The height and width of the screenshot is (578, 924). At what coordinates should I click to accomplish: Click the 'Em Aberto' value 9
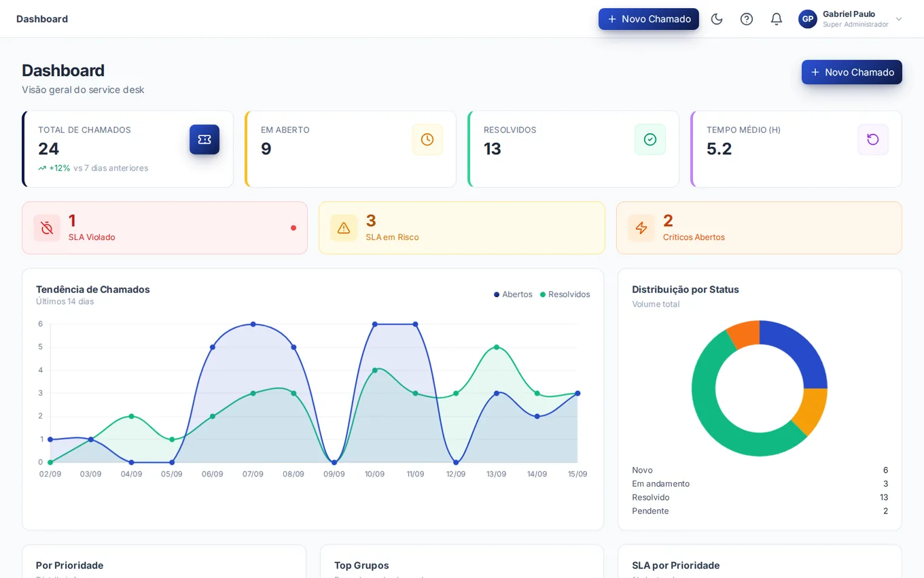pyautogui.click(x=266, y=149)
